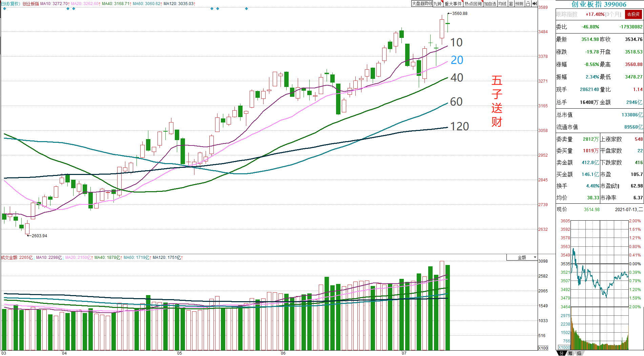This screenshot has height=356, width=644.
Task: Click the 04 month label on the time axis
Action: [x=64, y=353]
